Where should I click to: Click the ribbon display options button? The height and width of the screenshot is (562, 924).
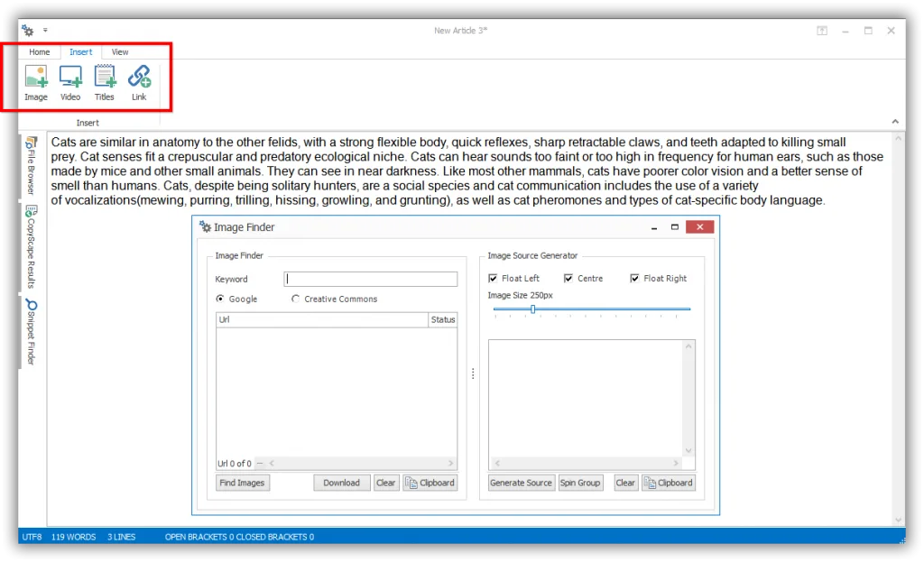822,31
